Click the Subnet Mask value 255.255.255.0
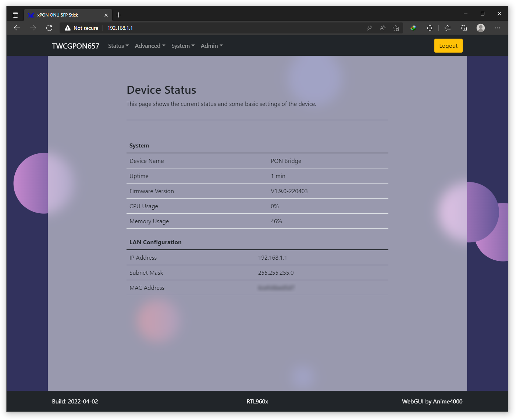The width and height of the screenshot is (516, 420). (x=276, y=273)
